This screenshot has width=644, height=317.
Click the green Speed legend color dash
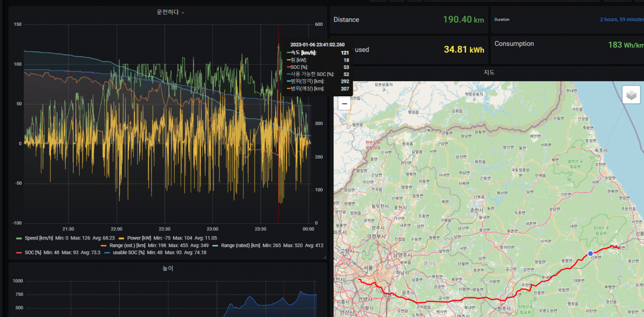[19, 237]
